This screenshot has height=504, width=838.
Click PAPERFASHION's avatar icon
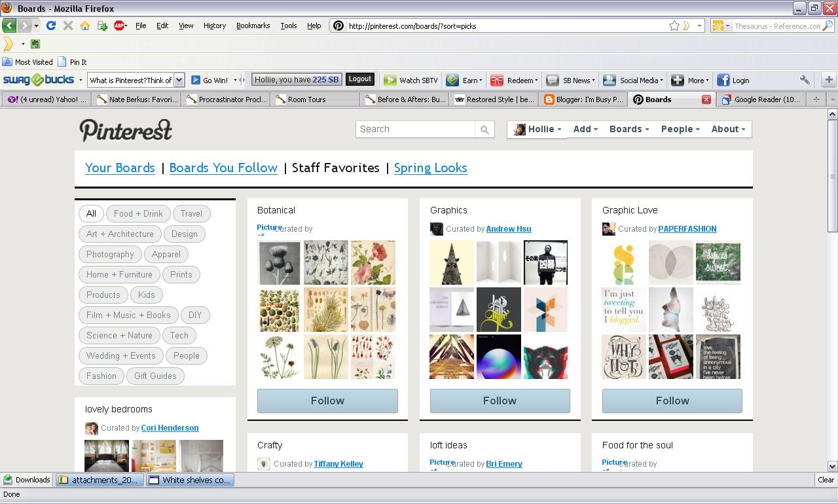(609, 229)
